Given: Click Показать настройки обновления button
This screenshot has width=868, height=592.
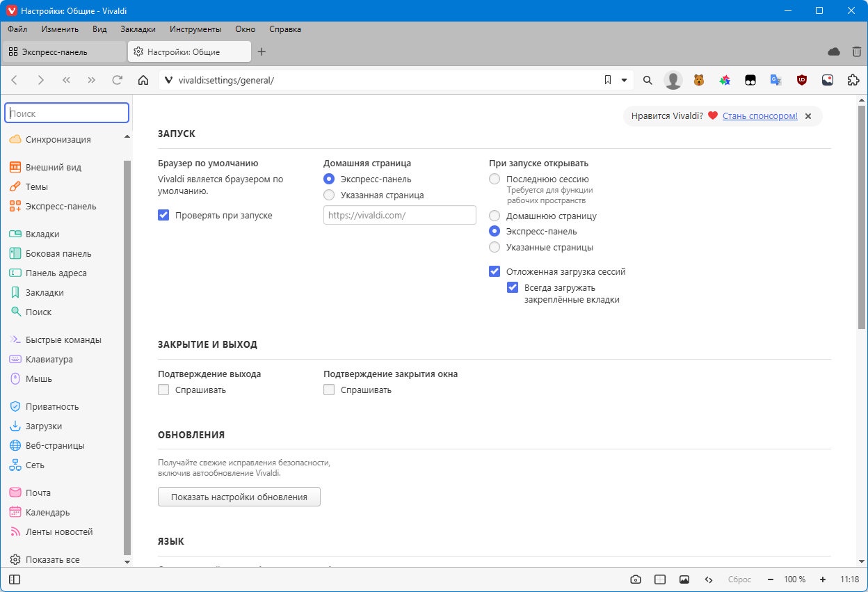Looking at the screenshot, I should [x=239, y=497].
